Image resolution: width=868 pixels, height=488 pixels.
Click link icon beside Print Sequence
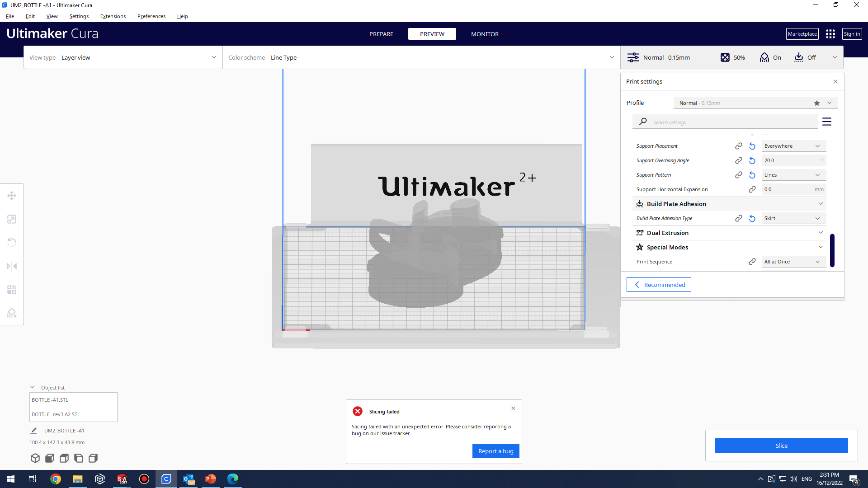(x=752, y=262)
